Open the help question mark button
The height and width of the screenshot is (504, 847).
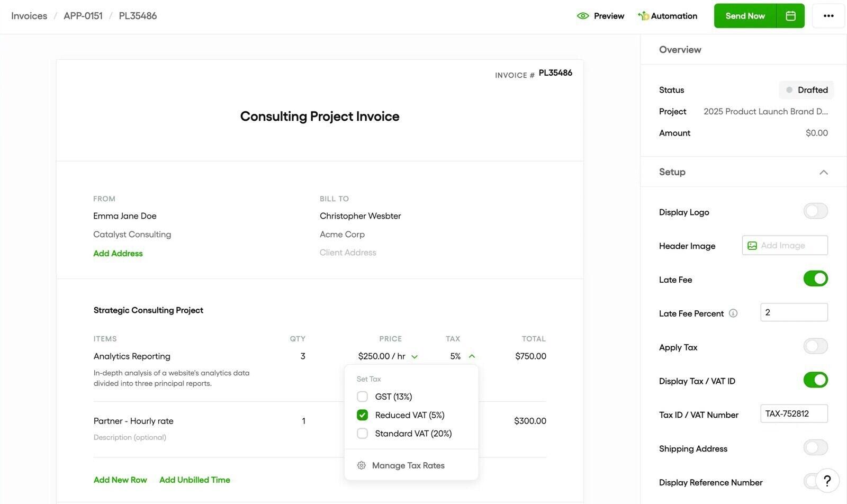click(x=827, y=481)
